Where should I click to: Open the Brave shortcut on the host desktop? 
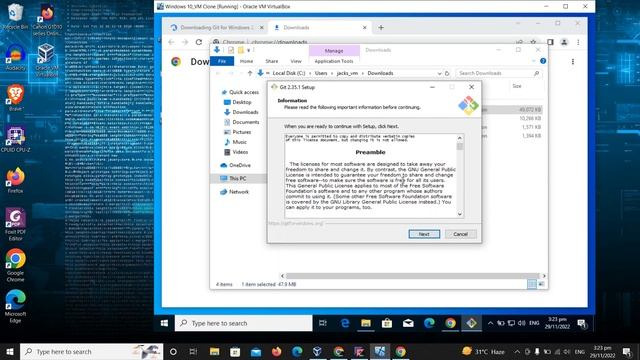click(x=15, y=98)
